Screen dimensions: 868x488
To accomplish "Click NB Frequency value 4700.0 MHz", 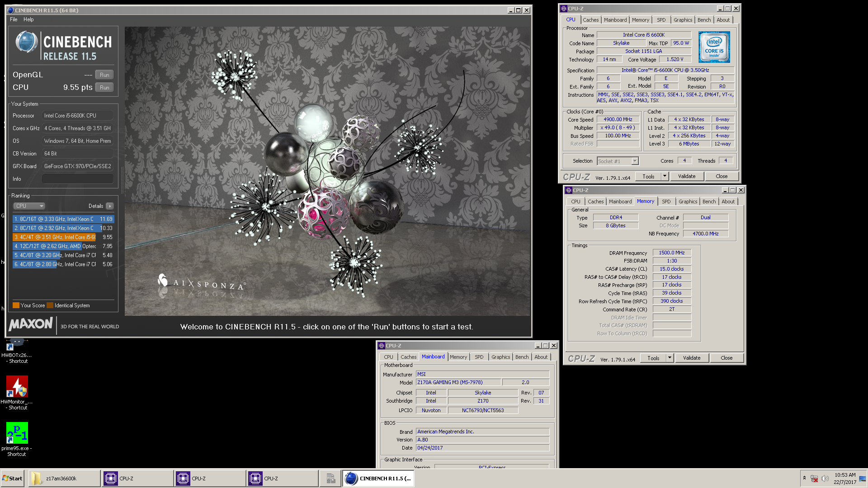I will [x=705, y=234].
